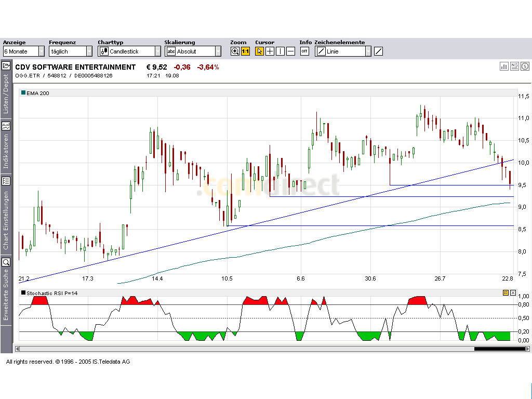Switch to the Listen/Depot side tab
This screenshot has height=399, width=532.
pyautogui.click(x=6, y=95)
